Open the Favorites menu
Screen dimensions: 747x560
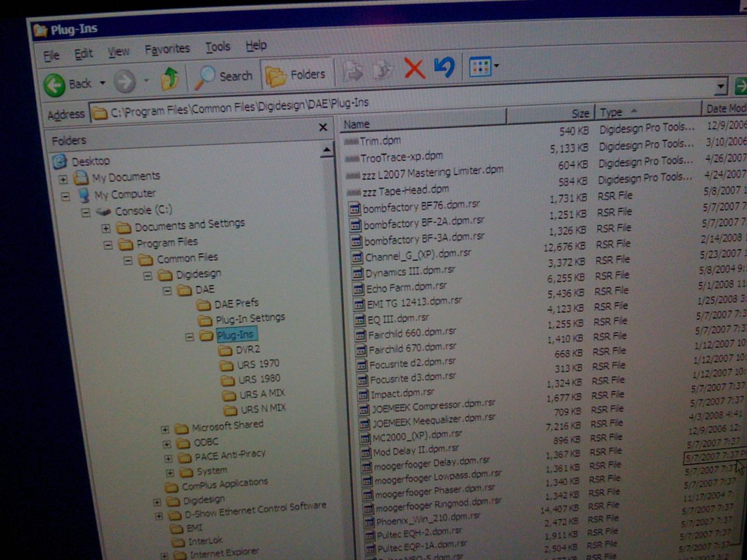pos(167,50)
